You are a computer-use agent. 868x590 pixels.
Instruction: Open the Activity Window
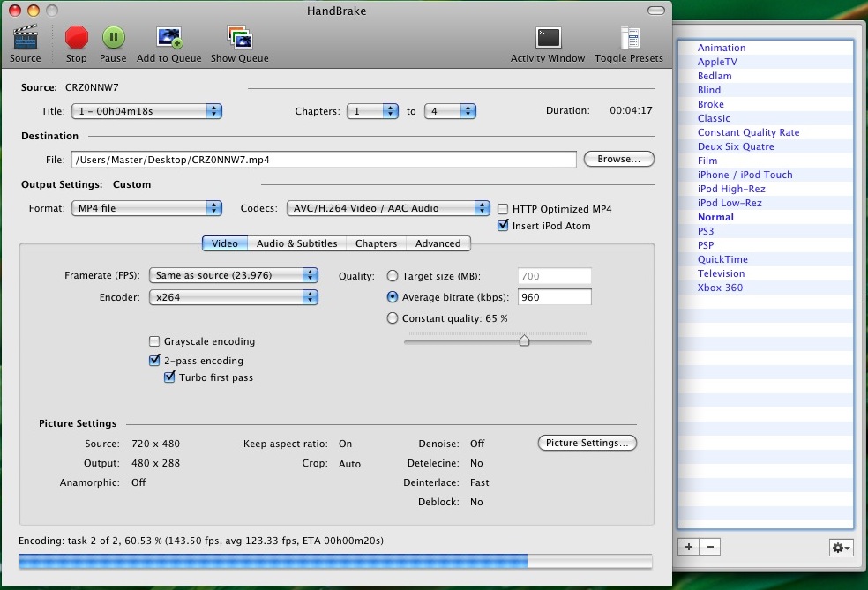548,38
